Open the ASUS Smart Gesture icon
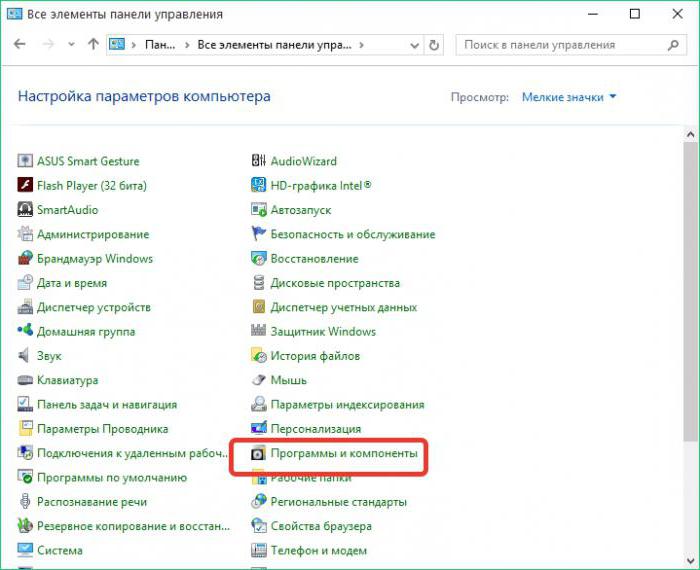The image size is (700, 570). click(25, 161)
